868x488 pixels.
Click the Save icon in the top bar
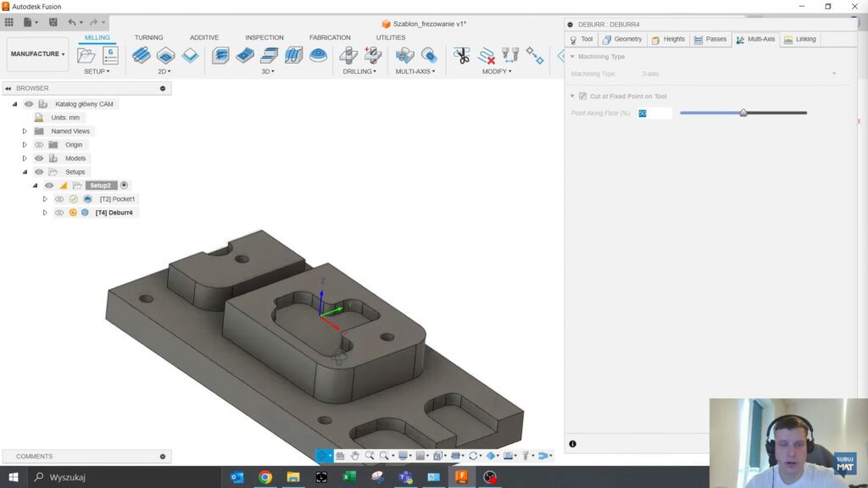point(53,22)
